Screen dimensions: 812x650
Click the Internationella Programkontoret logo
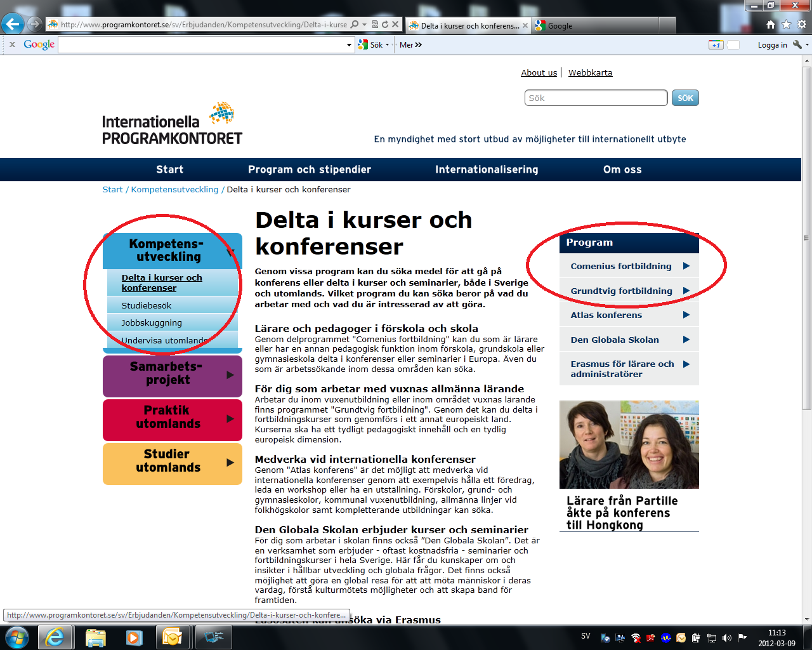click(x=172, y=123)
